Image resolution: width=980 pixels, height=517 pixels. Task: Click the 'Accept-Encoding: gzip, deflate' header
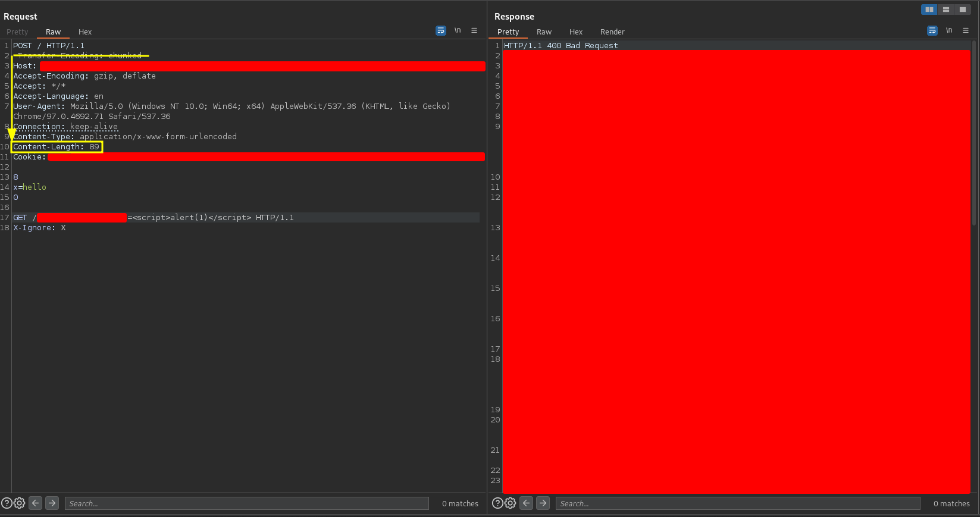84,76
